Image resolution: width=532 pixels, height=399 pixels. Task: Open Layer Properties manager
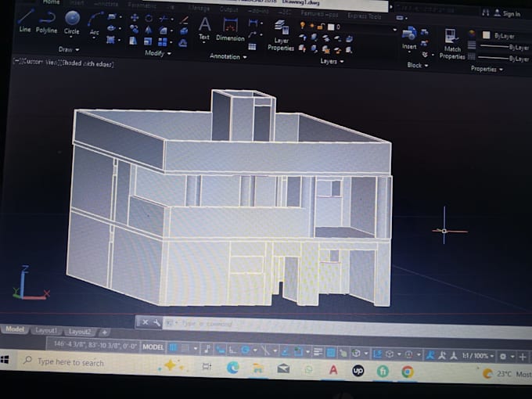click(281, 35)
